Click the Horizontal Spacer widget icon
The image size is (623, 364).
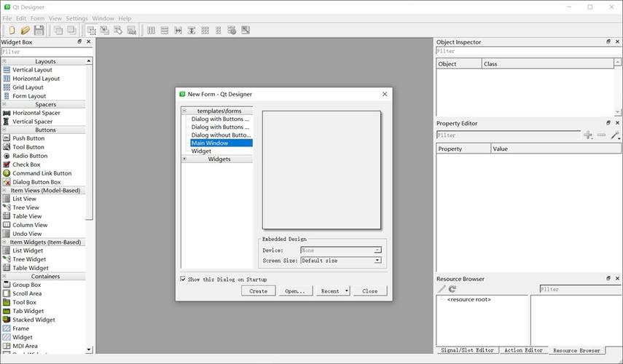pos(7,113)
